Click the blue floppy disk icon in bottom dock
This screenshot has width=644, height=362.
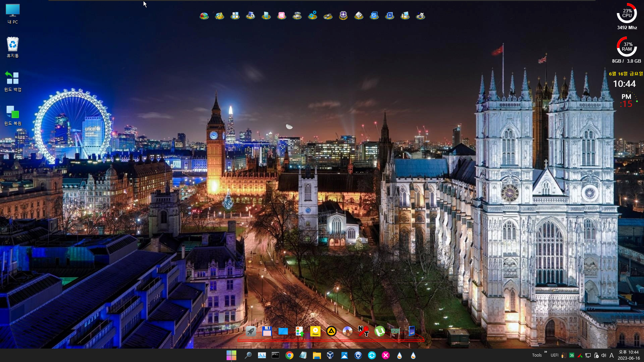267,331
